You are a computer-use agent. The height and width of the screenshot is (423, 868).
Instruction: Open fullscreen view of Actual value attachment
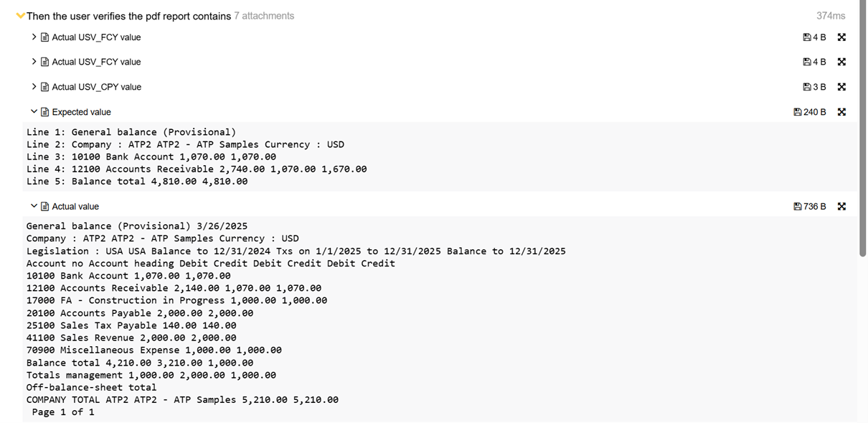(x=841, y=207)
